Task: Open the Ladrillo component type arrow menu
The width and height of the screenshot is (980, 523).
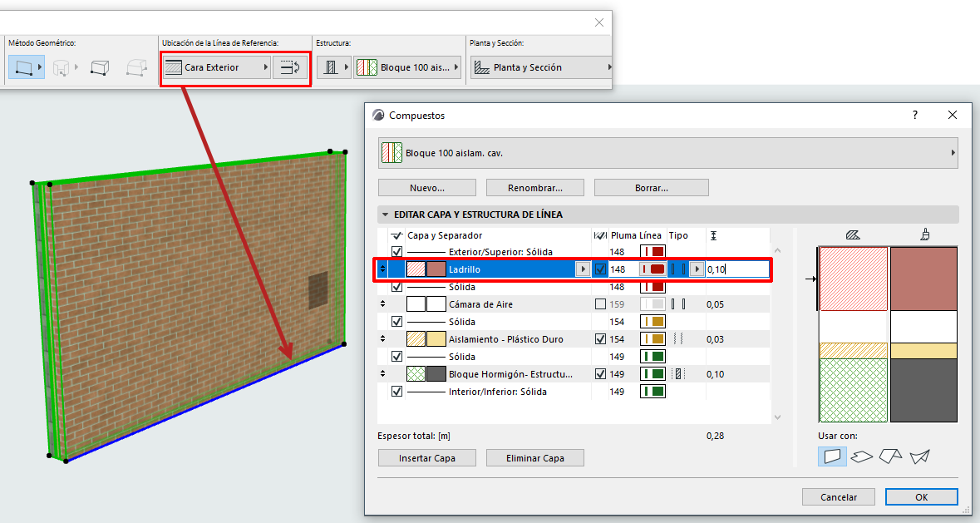Action: point(697,269)
